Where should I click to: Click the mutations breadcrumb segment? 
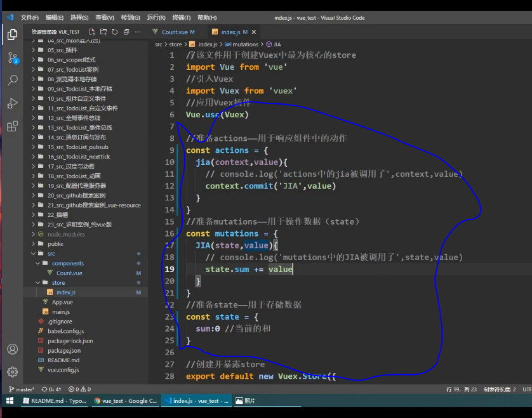pos(242,44)
